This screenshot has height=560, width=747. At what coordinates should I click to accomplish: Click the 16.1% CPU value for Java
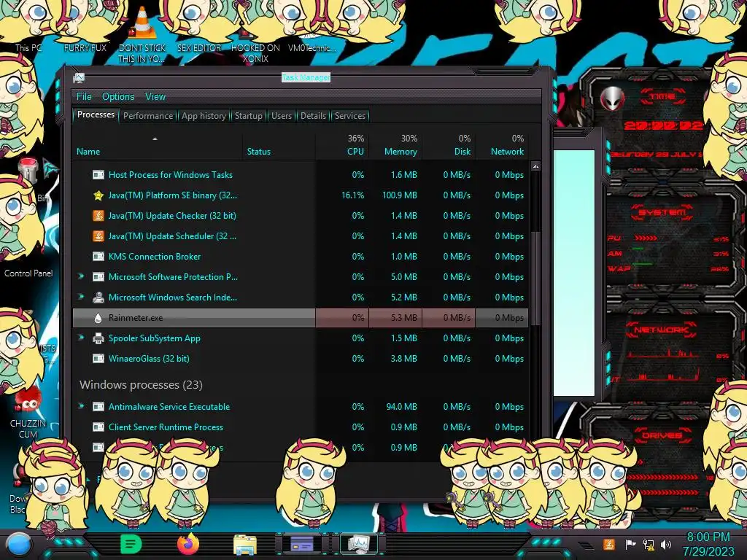(352, 195)
